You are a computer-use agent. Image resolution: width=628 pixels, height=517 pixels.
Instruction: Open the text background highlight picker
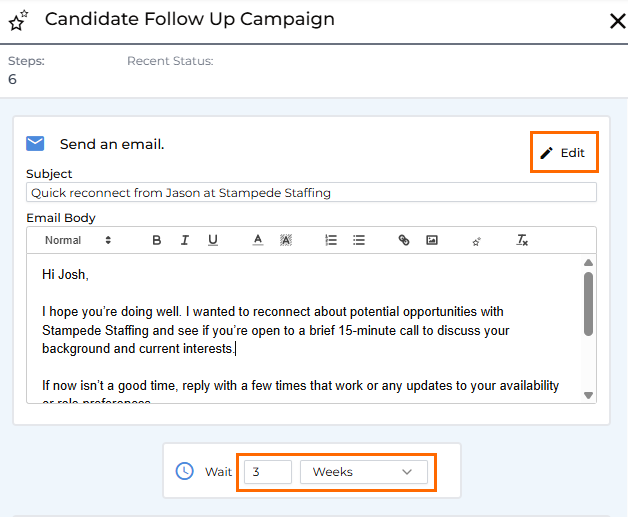pyautogui.click(x=286, y=240)
